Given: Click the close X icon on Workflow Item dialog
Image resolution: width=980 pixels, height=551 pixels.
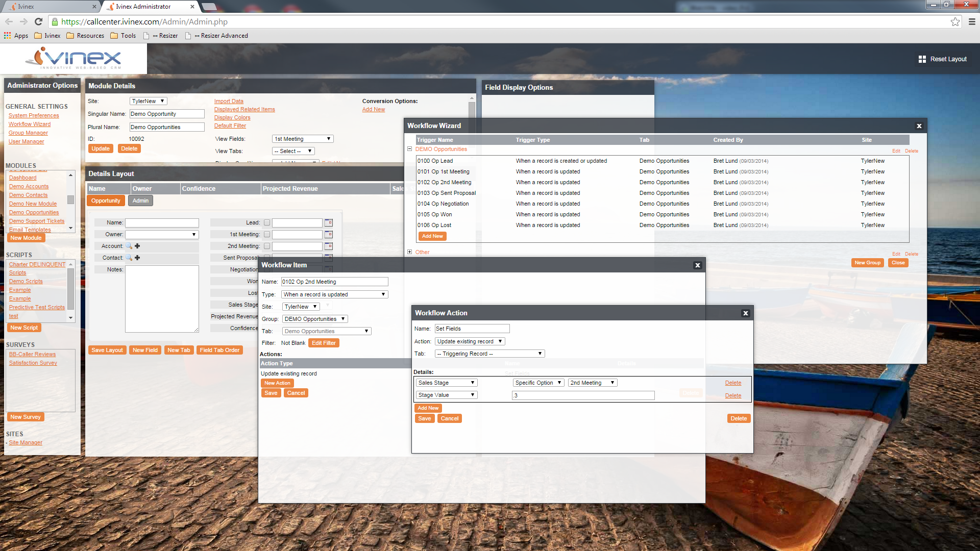Looking at the screenshot, I should point(698,265).
